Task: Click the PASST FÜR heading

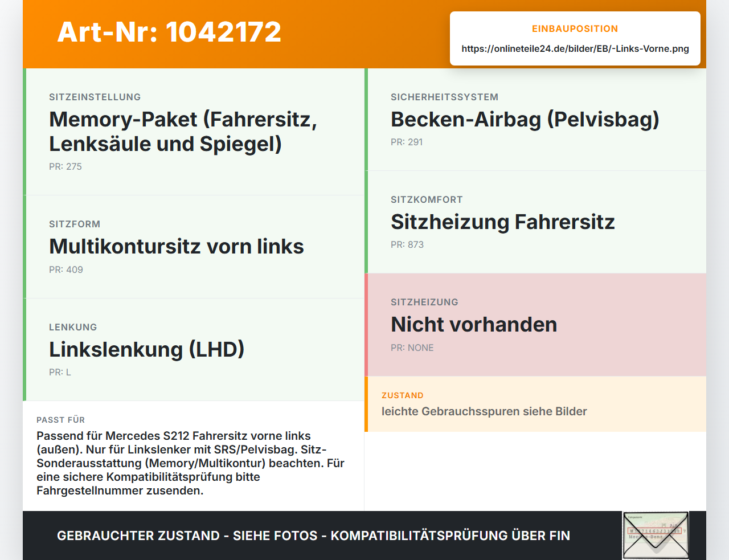Action: 60,420
